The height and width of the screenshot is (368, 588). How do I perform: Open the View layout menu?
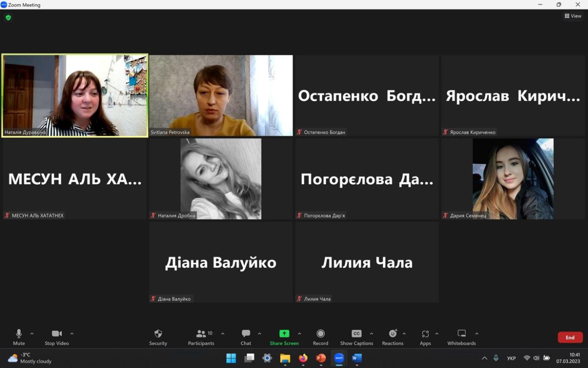tap(573, 16)
